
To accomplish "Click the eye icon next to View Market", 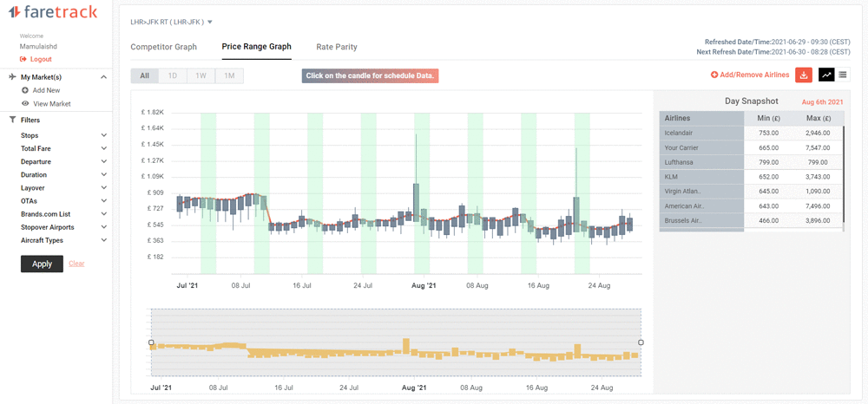I will 25,103.
